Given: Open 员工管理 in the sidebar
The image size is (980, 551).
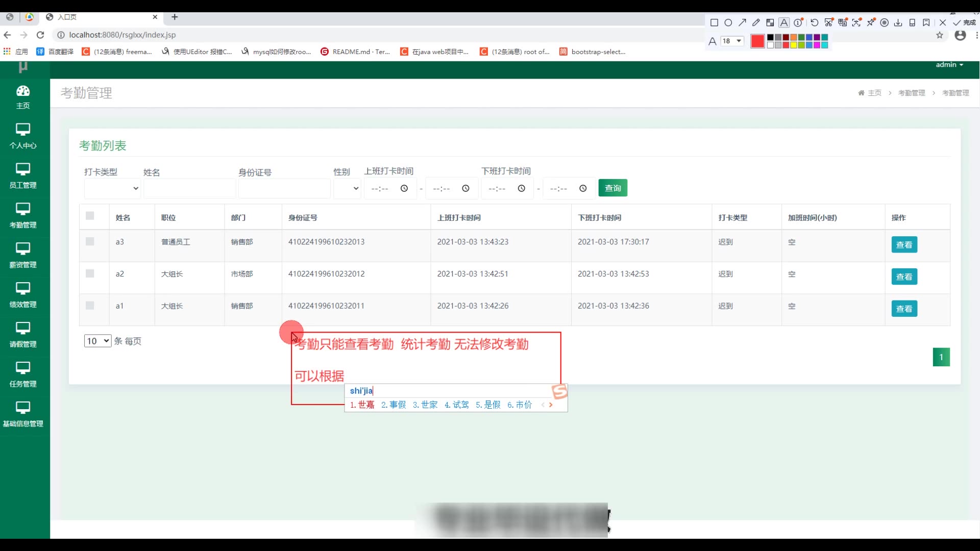Looking at the screenshot, I should click(23, 176).
